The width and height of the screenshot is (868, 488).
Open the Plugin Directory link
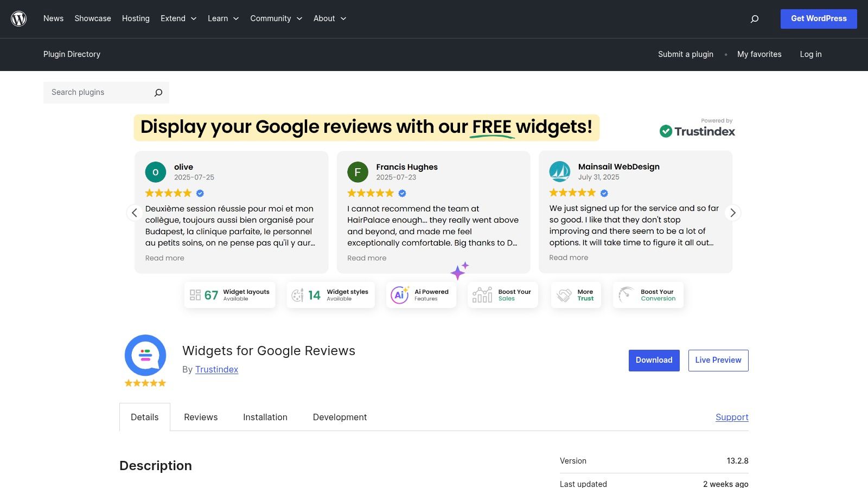[x=72, y=54]
